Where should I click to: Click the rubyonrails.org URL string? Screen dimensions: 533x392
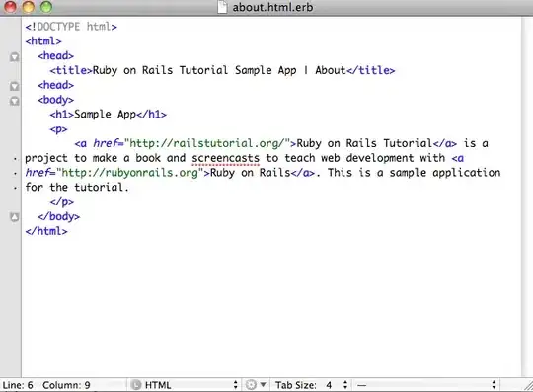pyautogui.click(x=129, y=173)
